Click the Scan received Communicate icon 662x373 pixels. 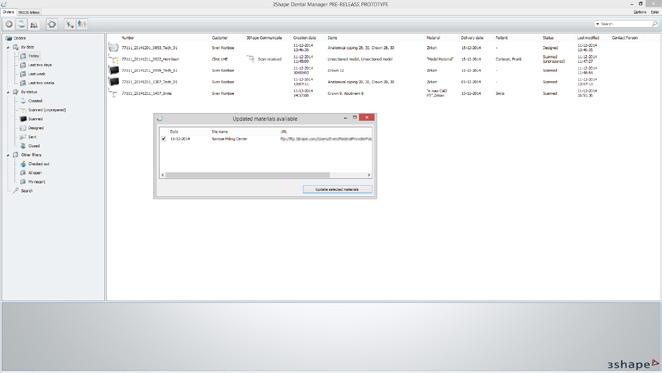251,59
